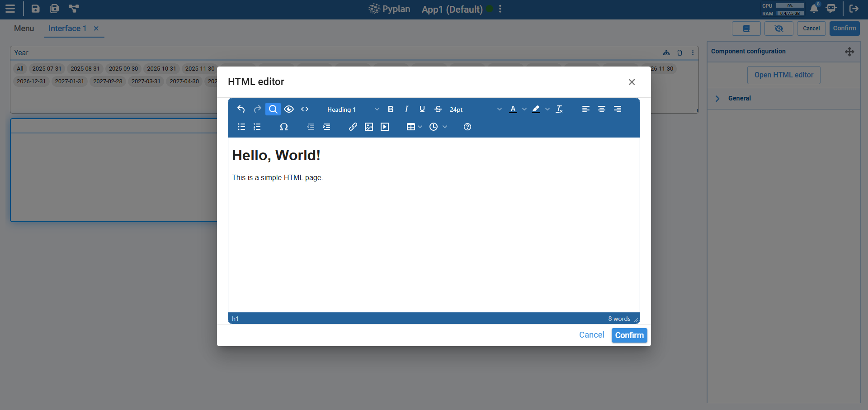
Task: Confirm the HTML editor changes
Action: 629,335
